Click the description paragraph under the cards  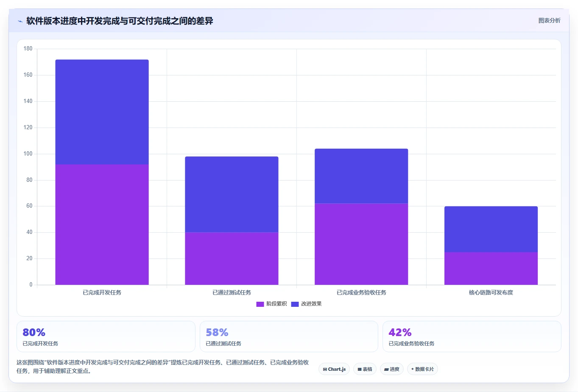[163, 367]
